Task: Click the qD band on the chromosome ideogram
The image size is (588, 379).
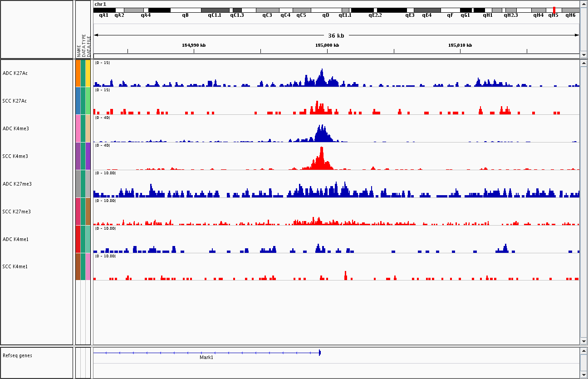Action: (325, 10)
